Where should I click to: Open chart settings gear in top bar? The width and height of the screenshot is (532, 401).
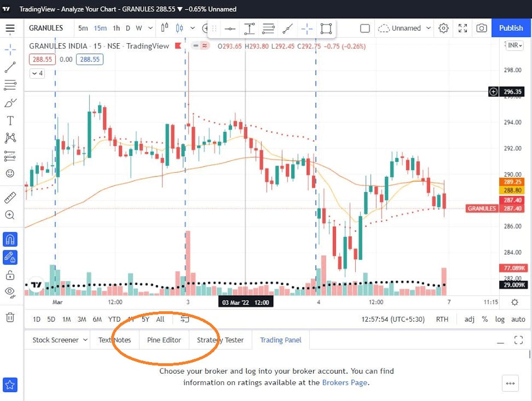coord(444,28)
